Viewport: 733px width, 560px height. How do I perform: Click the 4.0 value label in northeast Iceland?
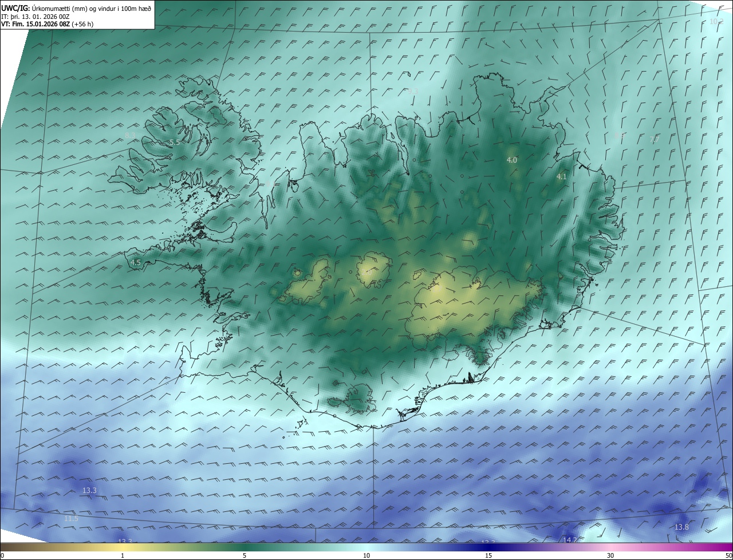click(512, 160)
